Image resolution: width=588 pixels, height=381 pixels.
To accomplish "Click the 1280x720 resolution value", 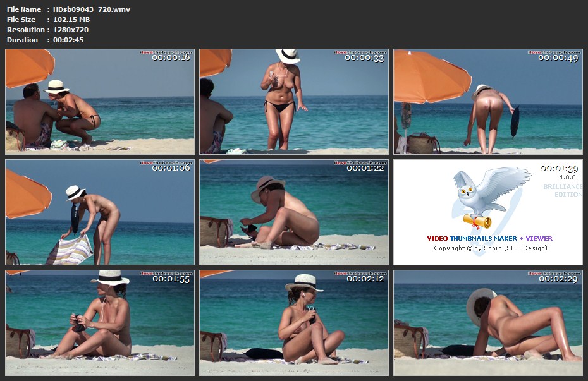I will pos(71,30).
